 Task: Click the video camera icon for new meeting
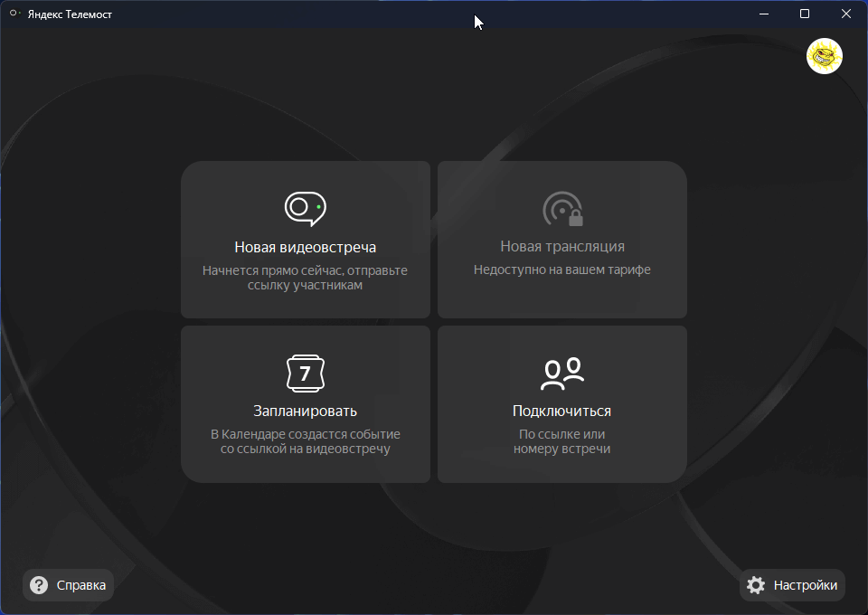[x=305, y=208]
